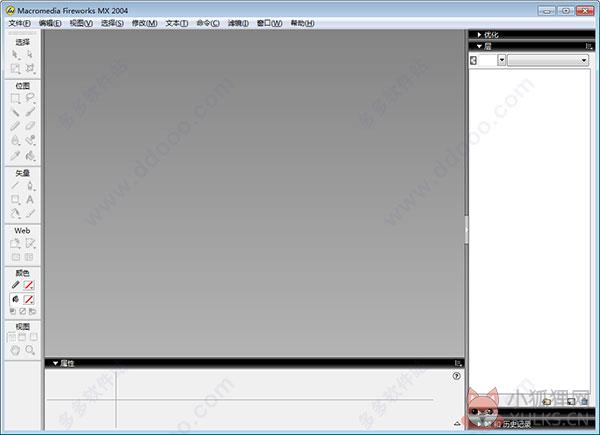Expand the 优化 panel
Screen dimensions: 600x435
pyautogui.click(x=479, y=35)
